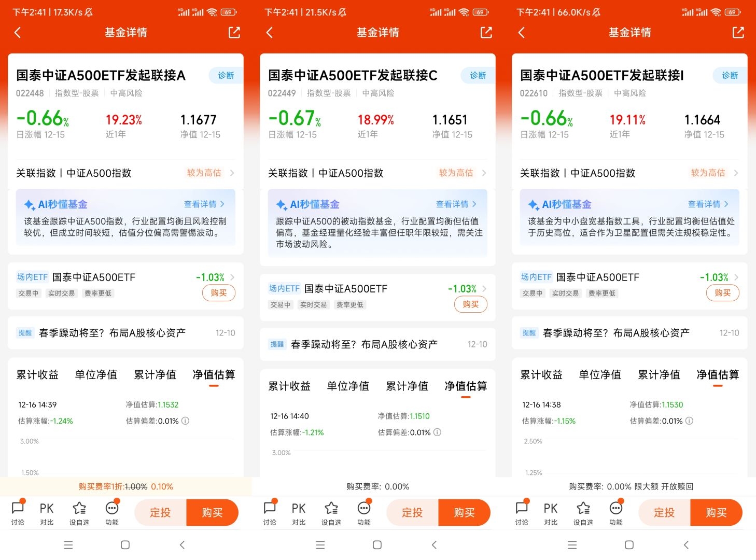Screen dimensions: 756x560
Task: Open 讨论 discussion for 联接I fund
Action: [522, 513]
